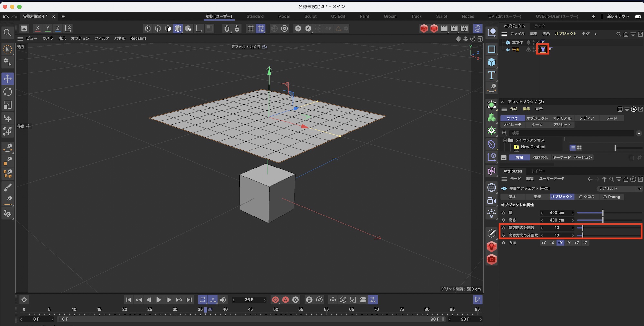This screenshot has width=644, height=326.
Task: Open the 座標 attribute tab
Action: pos(537,197)
